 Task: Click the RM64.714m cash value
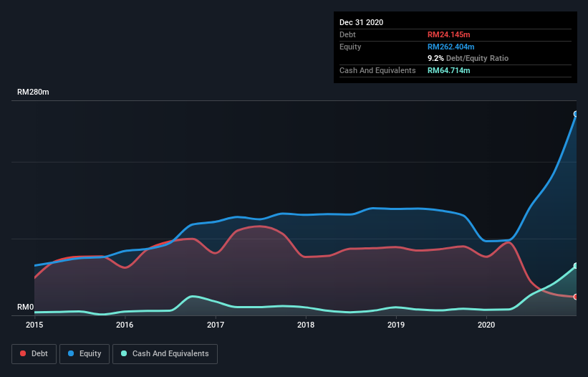pyautogui.click(x=448, y=70)
